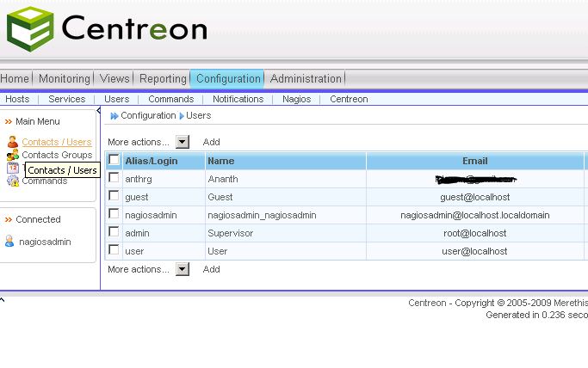The height and width of the screenshot is (368, 588).
Task: Open the Nagios submenu
Action: (x=297, y=99)
